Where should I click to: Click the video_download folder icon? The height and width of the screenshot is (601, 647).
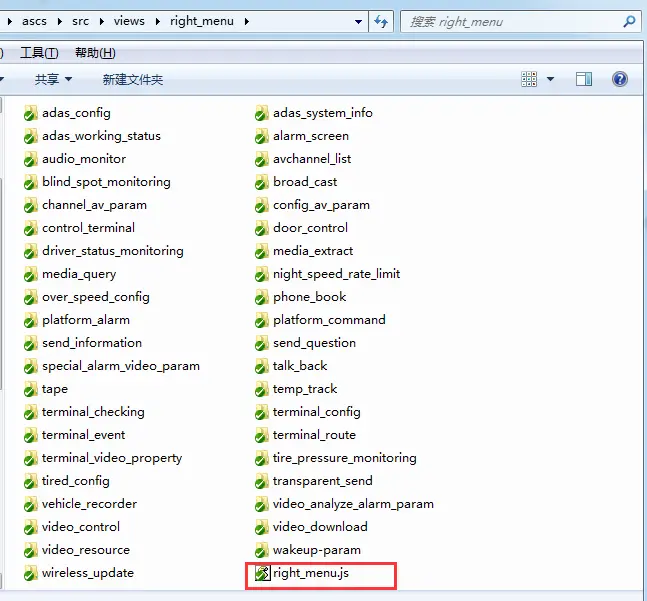pyautogui.click(x=262, y=527)
